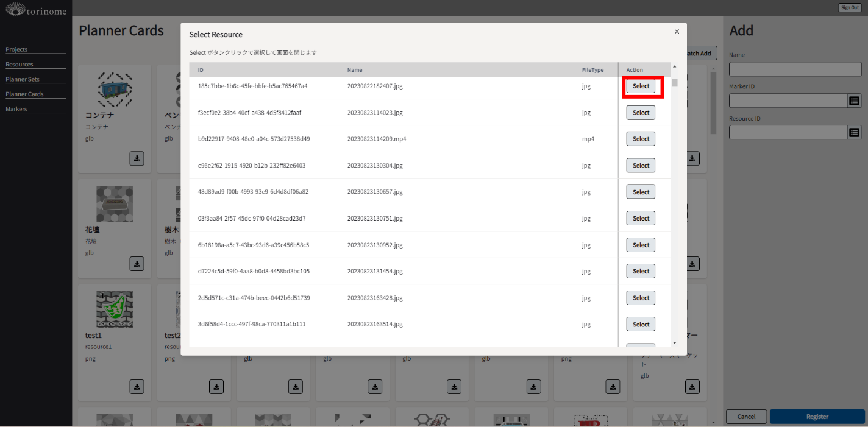This screenshot has height=427, width=868.
Task: Select resource 20230822182407.jpg
Action: click(641, 86)
